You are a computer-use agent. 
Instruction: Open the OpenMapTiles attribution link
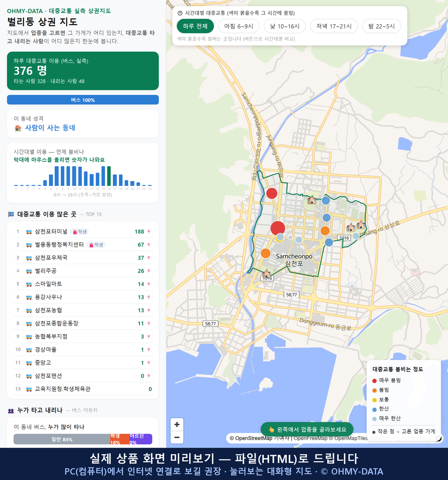(348, 438)
